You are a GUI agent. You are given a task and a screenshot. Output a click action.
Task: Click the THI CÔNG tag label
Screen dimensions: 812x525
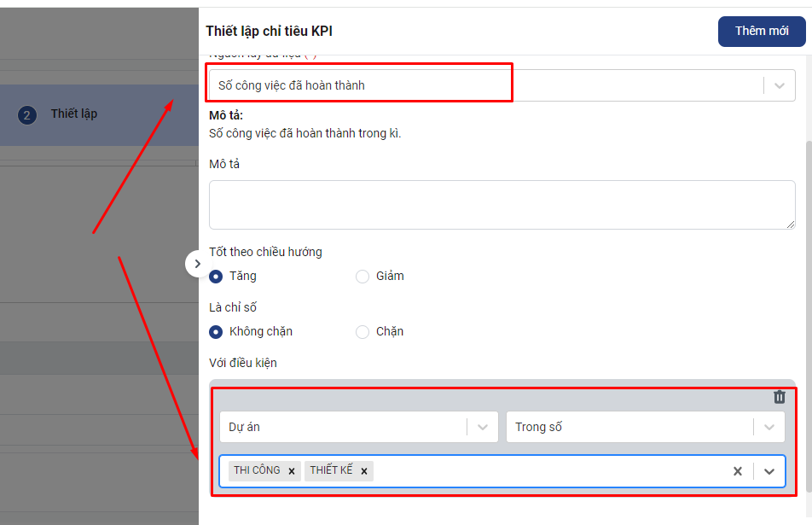pyautogui.click(x=257, y=470)
